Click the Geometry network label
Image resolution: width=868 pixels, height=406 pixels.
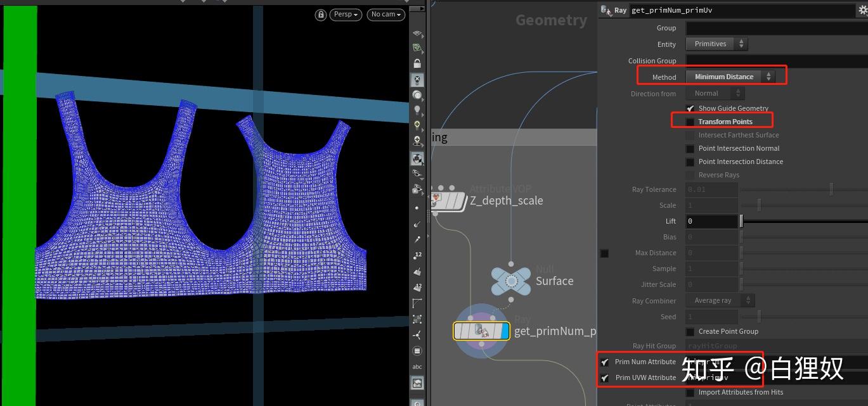coord(551,20)
